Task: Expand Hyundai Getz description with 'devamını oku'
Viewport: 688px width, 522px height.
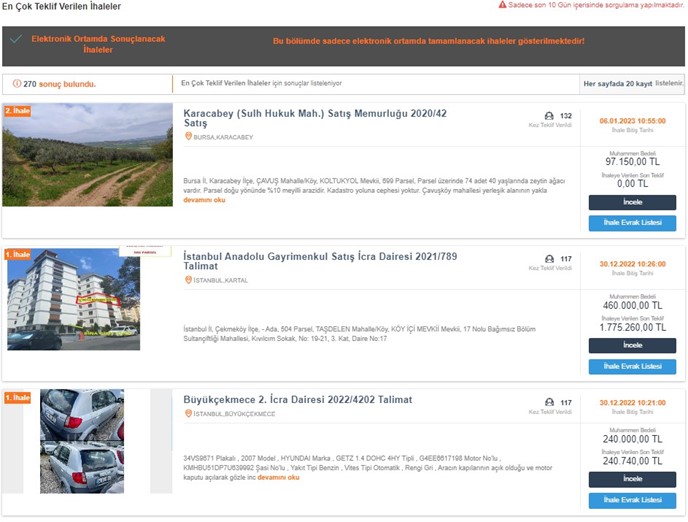Action: 279,477
